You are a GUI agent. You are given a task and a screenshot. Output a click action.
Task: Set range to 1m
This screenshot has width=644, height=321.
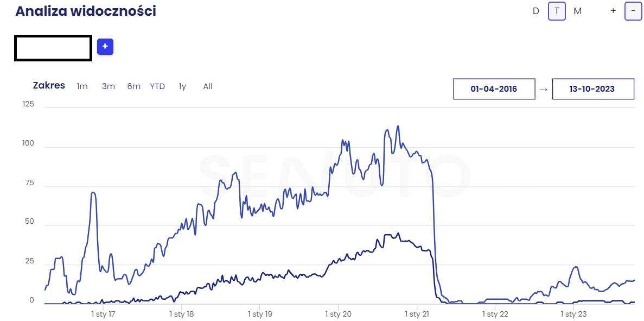pyautogui.click(x=82, y=86)
